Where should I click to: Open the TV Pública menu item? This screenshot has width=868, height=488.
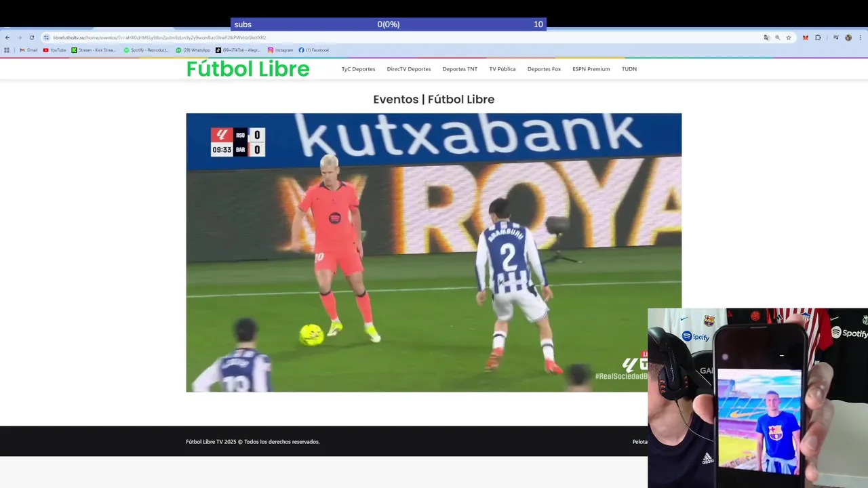coord(502,69)
